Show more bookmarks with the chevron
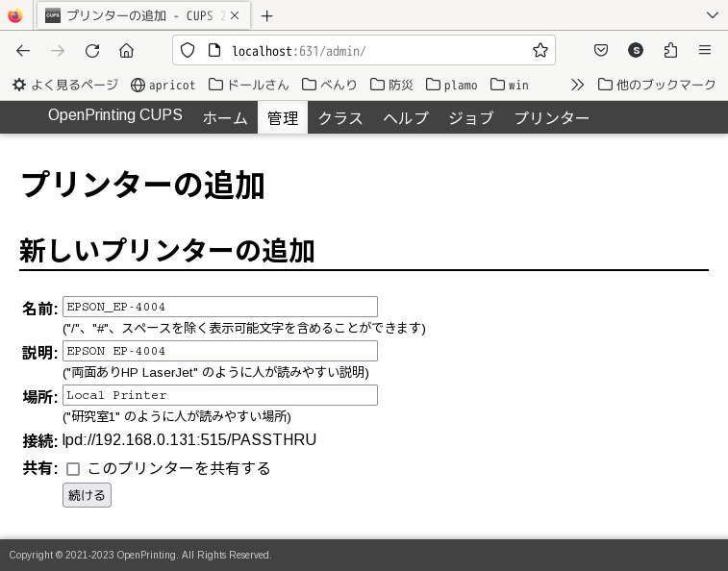The image size is (728, 571). [x=577, y=85]
